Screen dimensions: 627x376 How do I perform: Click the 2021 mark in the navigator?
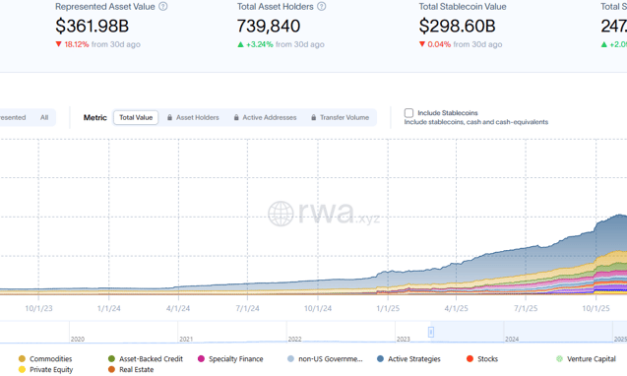click(x=186, y=339)
